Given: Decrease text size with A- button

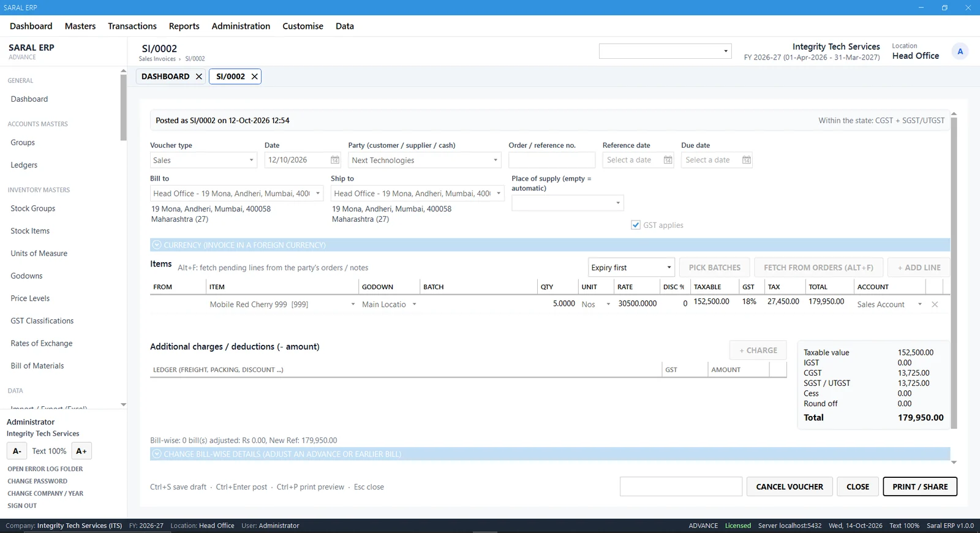Looking at the screenshot, I should tap(17, 451).
